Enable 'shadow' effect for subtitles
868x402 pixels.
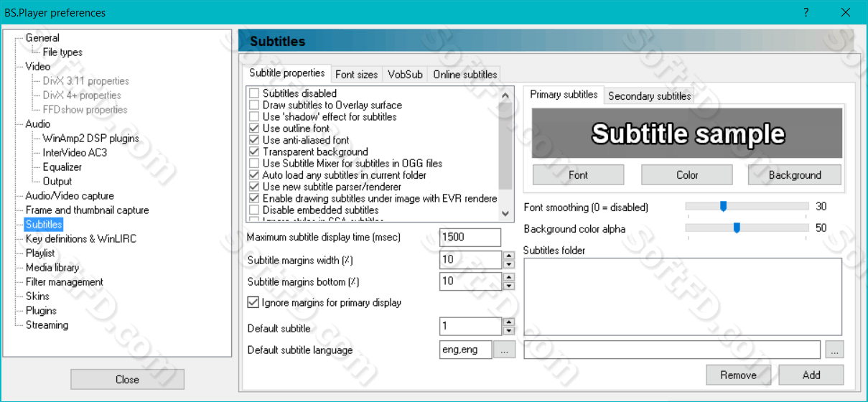pos(253,116)
